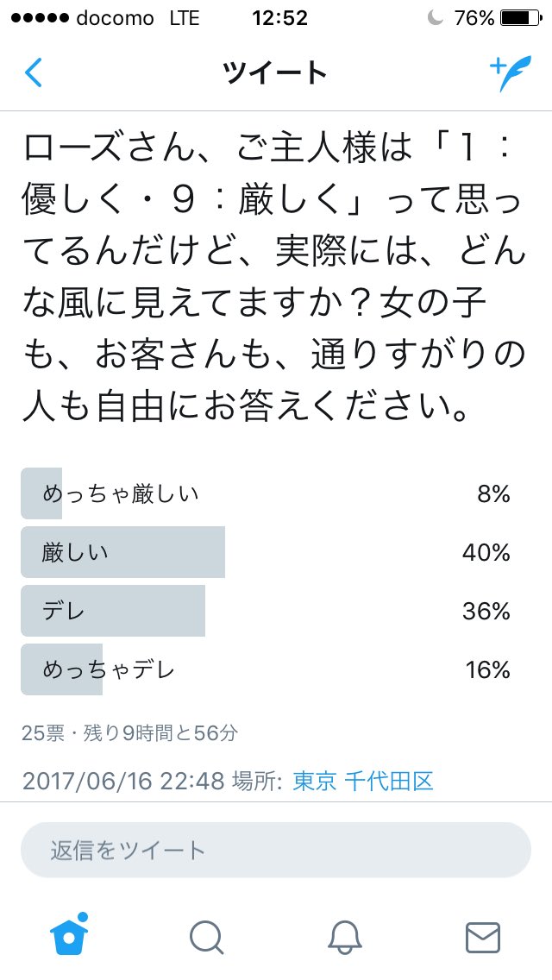Viewport: 552px width, 980px height.
Task: Select the めっちゃデレ poll option
Action: 276,670
